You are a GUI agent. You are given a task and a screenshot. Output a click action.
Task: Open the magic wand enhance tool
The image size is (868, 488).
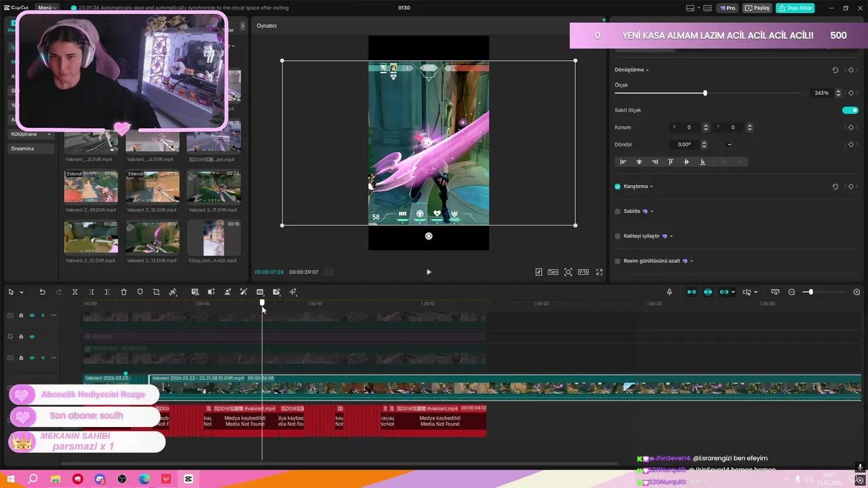coord(243,292)
